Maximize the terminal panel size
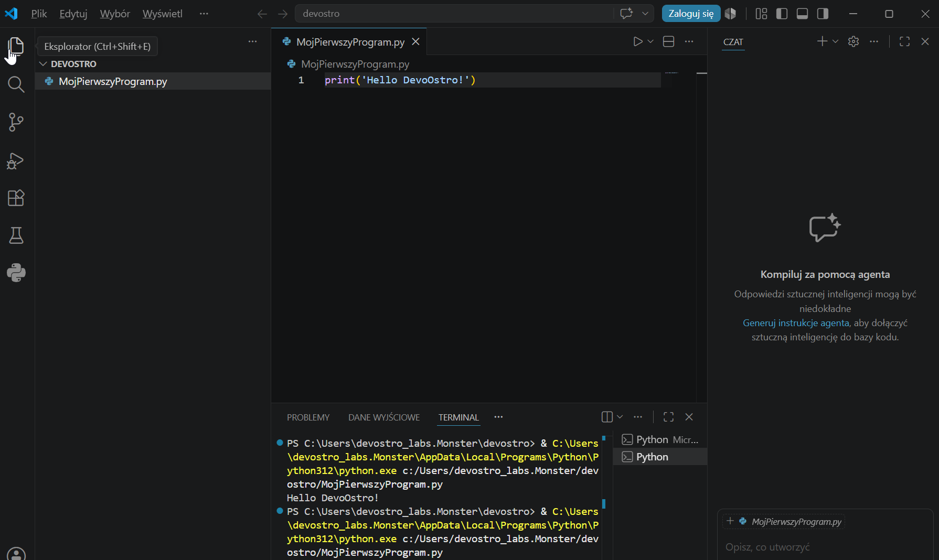 [x=668, y=417]
